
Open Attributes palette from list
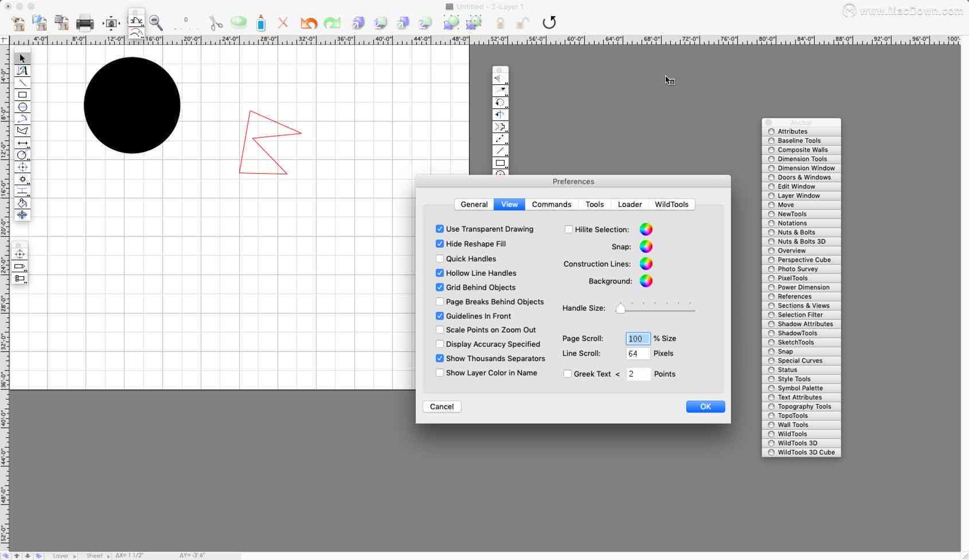802,131
